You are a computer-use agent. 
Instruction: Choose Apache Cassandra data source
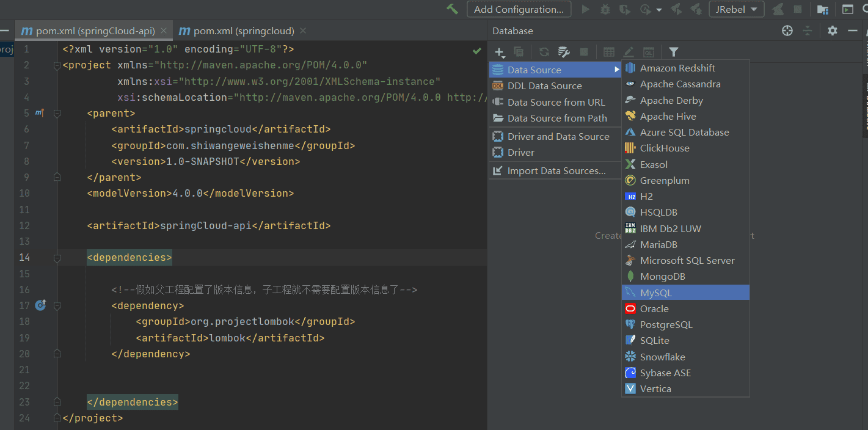pos(685,84)
